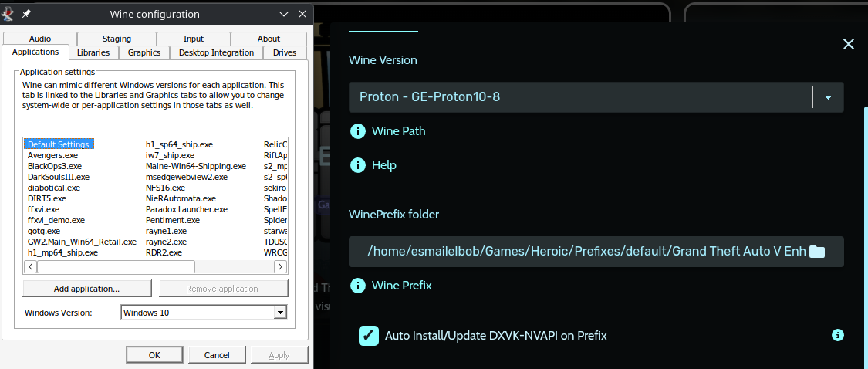The height and width of the screenshot is (369, 868).
Task: Select gotg.exe in the list
Action: point(44,231)
